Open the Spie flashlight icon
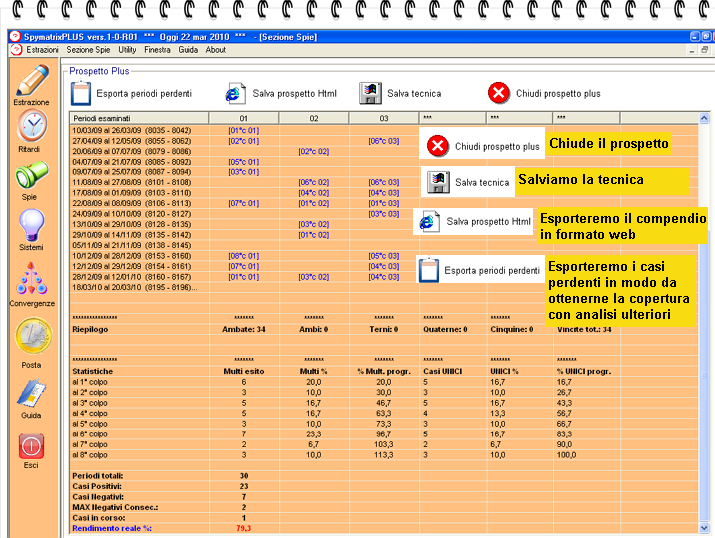Image resolution: width=715 pixels, height=538 pixels. [31, 175]
